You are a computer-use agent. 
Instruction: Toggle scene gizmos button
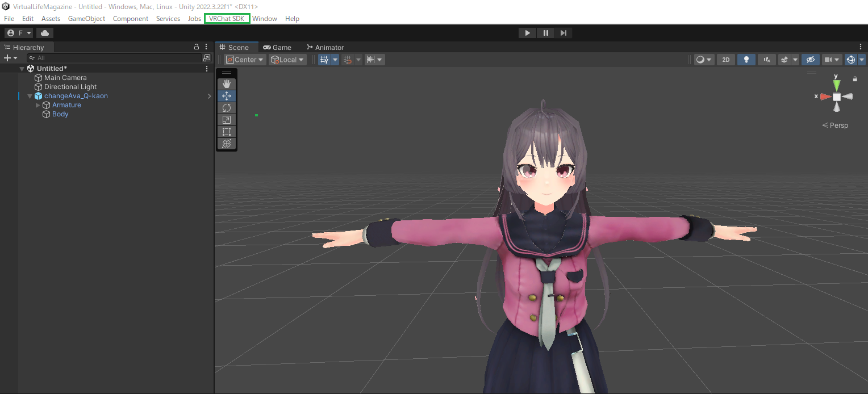[851, 60]
